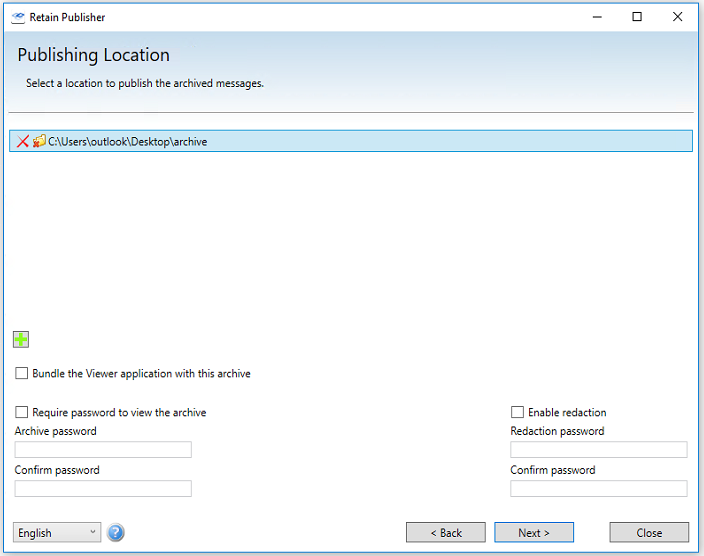
Task: Maximize the Retain Publisher window
Action: (x=637, y=17)
